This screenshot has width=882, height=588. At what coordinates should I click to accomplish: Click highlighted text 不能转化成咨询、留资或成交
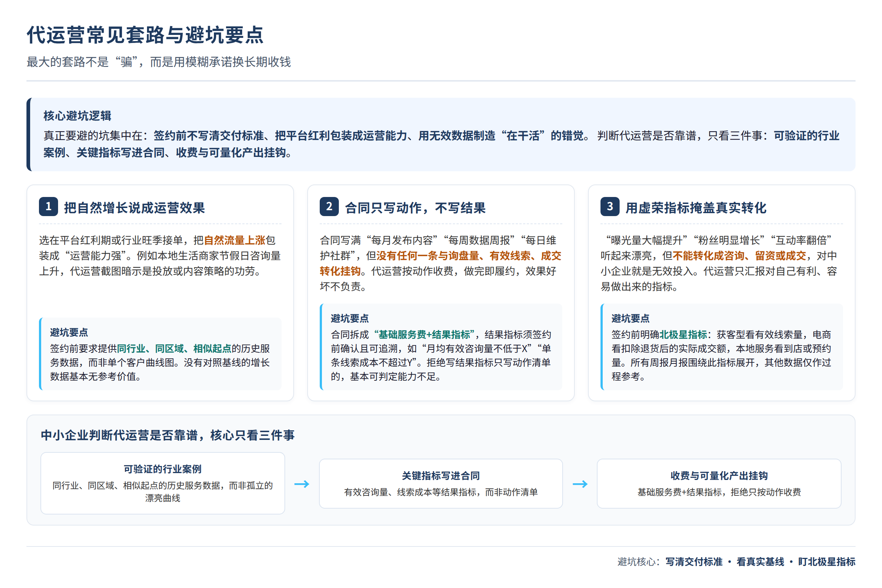(x=739, y=256)
